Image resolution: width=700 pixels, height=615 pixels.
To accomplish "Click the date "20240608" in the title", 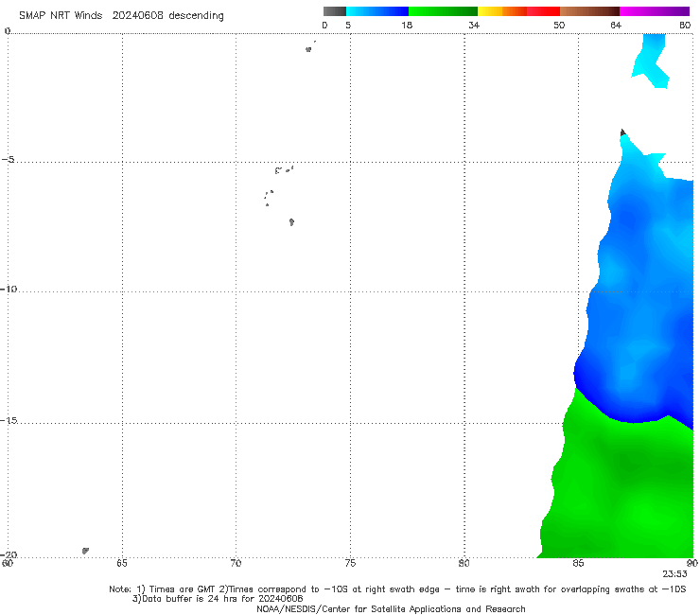I will (137, 16).
